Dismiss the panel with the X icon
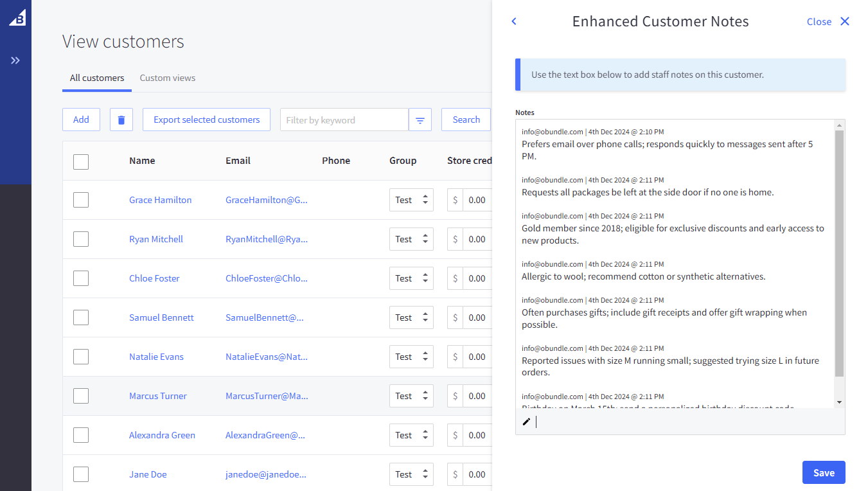 pos(844,21)
